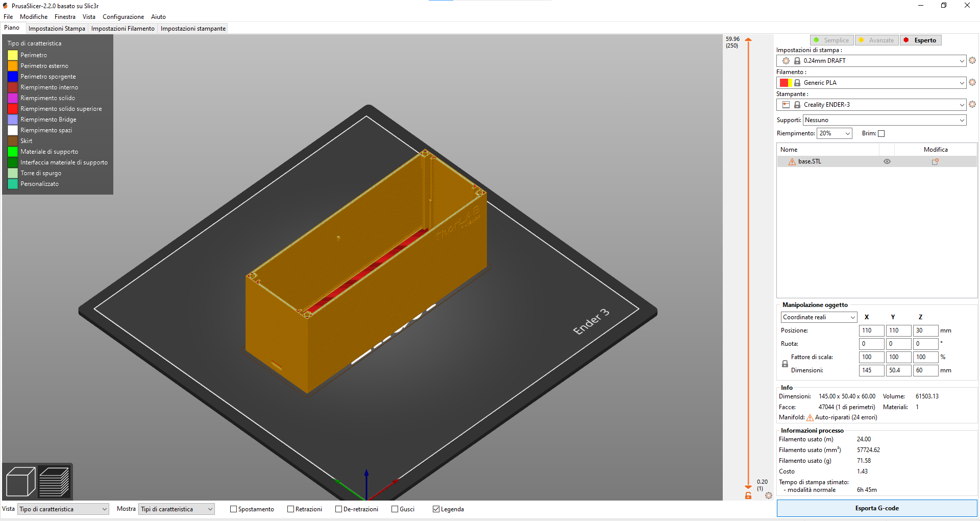Open the Coordinate reali dropdown
Viewport: 980px width, 521px height.
tap(819, 317)
